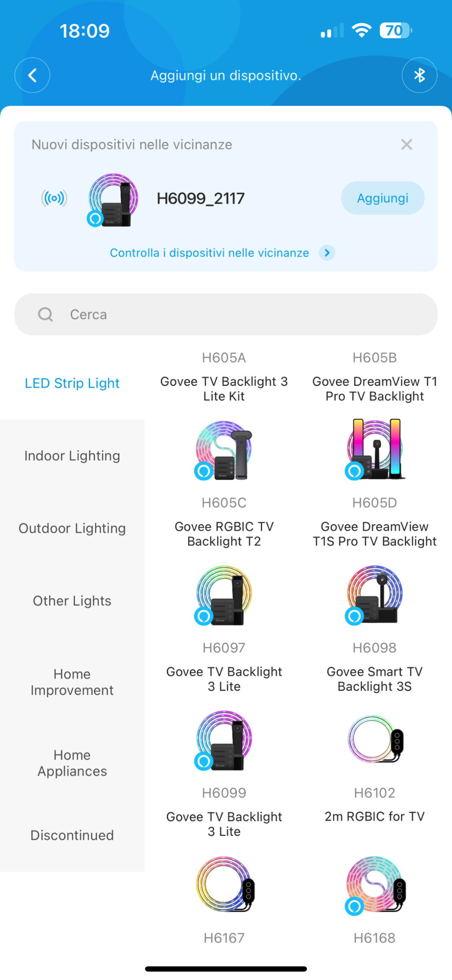452x980 pixels.
Task: Select H605D DreamView T1S Pro icon
Action: click(374, 449)
